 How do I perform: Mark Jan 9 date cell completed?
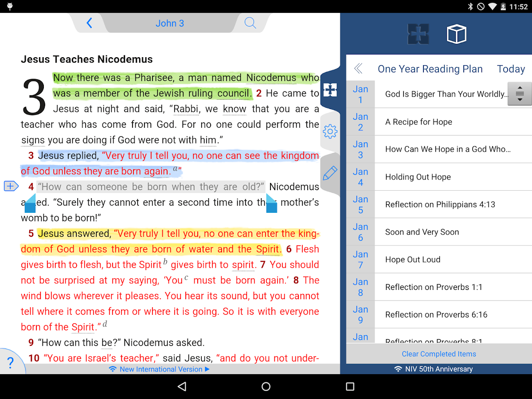pyautogui.click(x=360, y=314)
